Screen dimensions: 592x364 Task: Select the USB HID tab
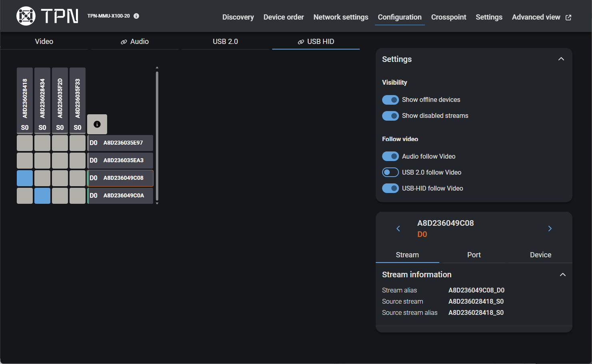316,42
